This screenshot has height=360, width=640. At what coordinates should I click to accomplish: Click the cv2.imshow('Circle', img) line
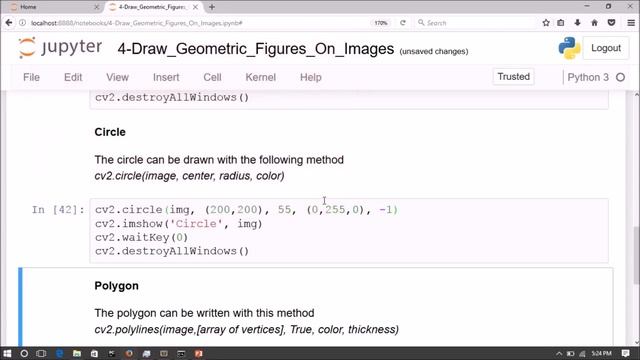point(178,224)
